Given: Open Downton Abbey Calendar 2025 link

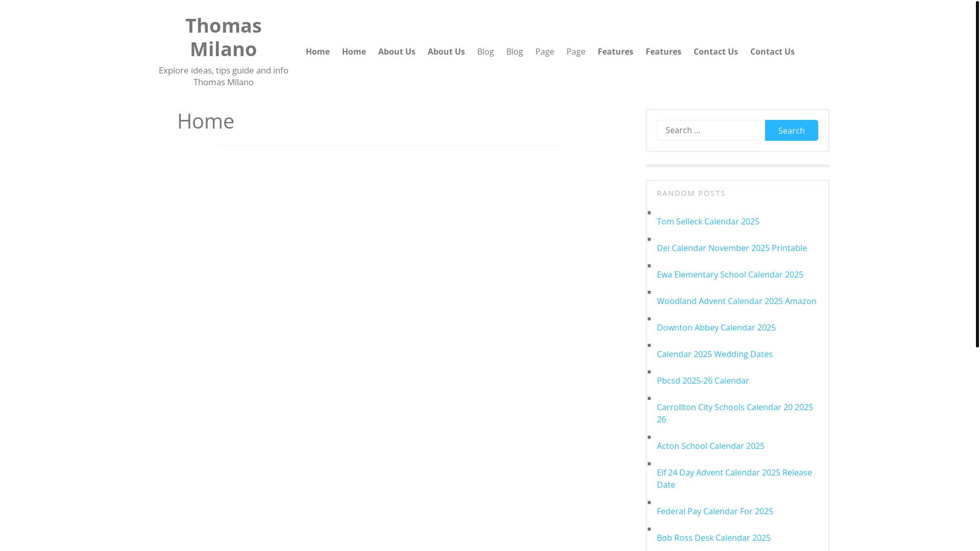Looking at the screenshot, I should tap(716, 328).
